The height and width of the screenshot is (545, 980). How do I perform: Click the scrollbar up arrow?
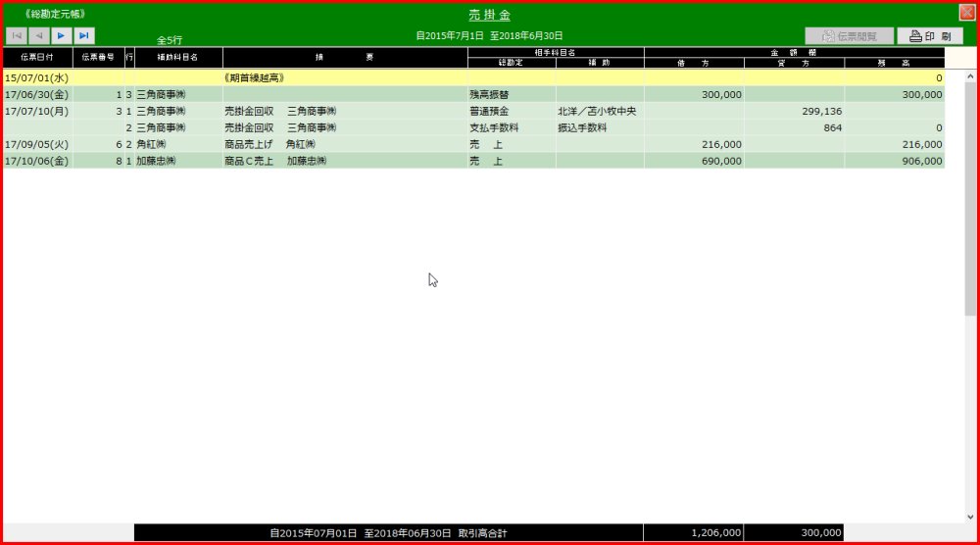click(x=970, y=76)
